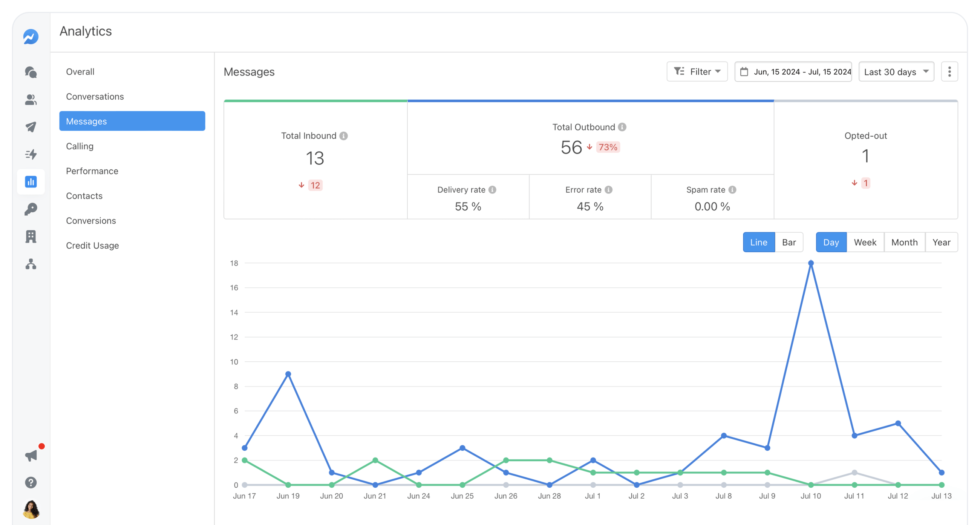Viewport: 980px width, 525px height.
Task: Open the building organization icon
Action: [31, 236]
